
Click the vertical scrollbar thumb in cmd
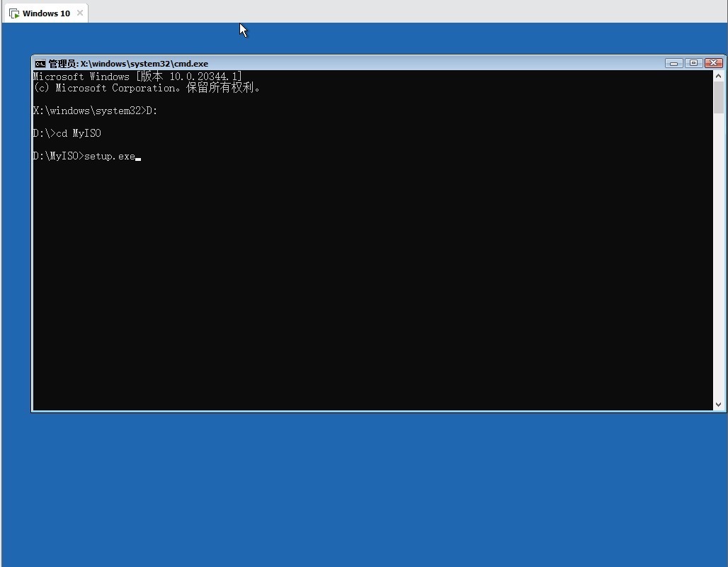coord(718,97)
